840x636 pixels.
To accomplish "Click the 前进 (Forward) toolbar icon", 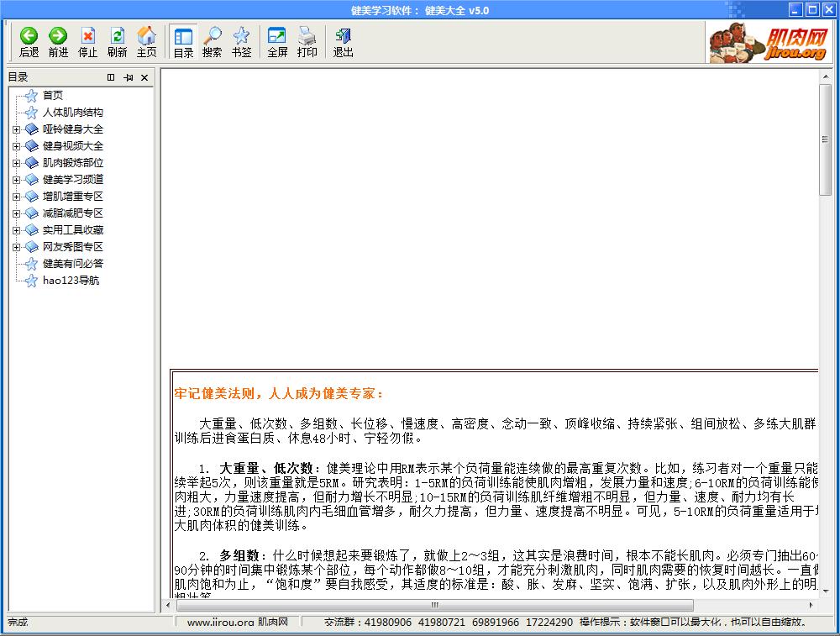I will pyautogui.click(x=58, y=41).
